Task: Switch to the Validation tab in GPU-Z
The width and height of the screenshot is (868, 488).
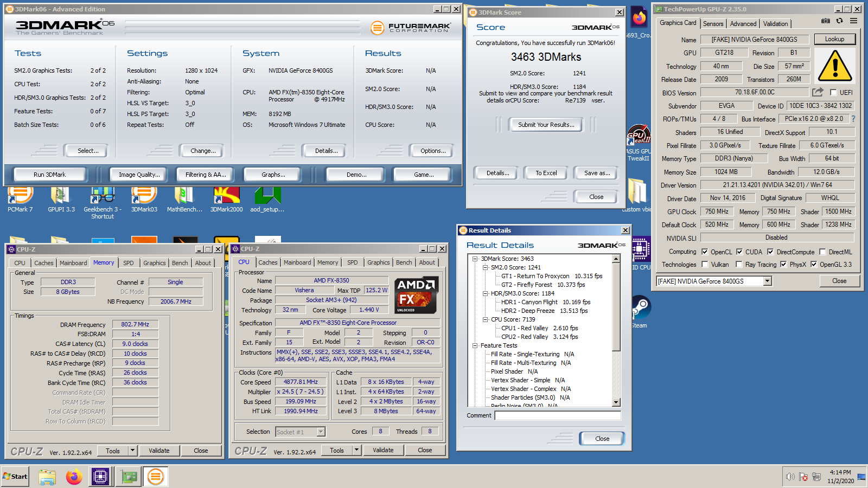Action: pos(775,24)
